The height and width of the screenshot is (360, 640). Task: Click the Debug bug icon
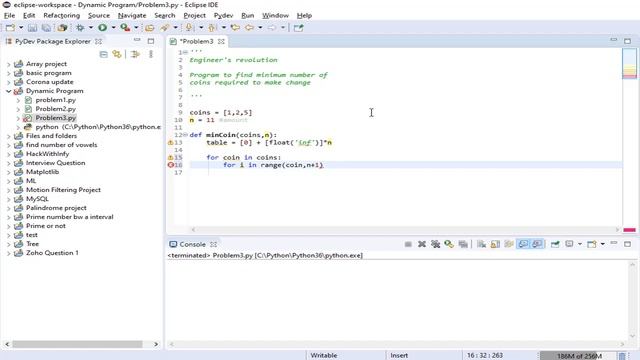(x=80, y=28)
